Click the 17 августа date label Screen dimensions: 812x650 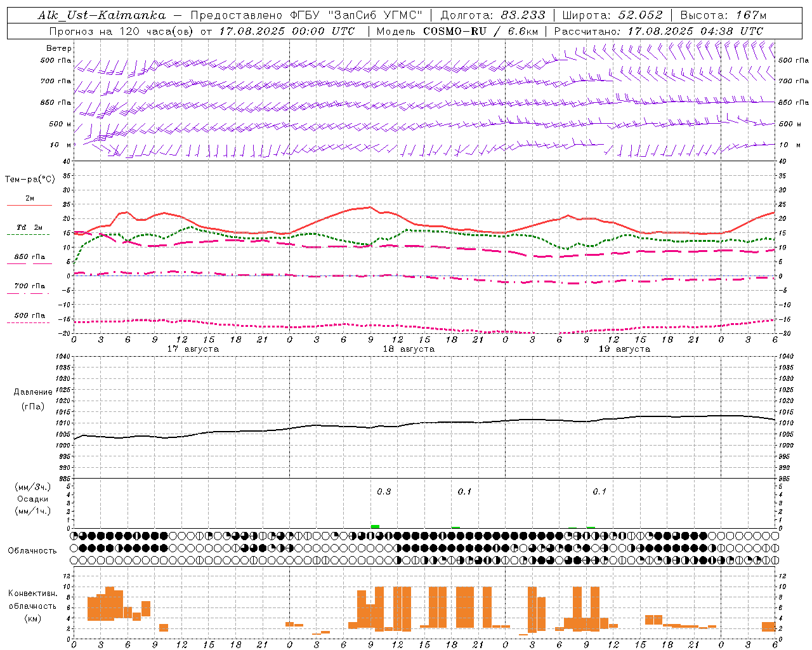[x=193, y=349]
